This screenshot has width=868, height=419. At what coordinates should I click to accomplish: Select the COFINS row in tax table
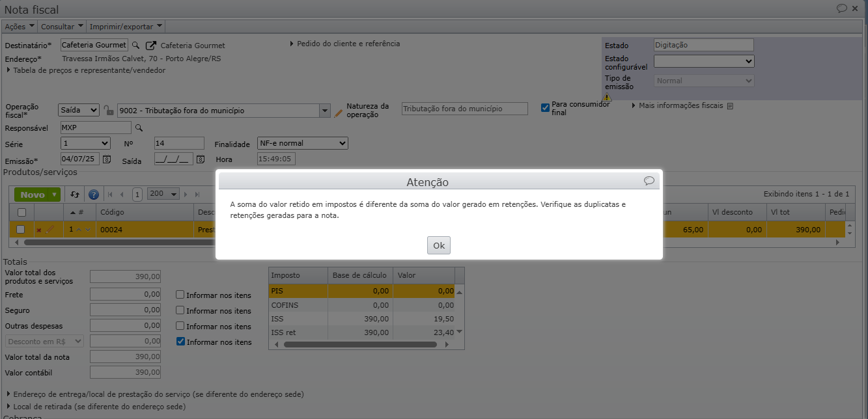362,305
